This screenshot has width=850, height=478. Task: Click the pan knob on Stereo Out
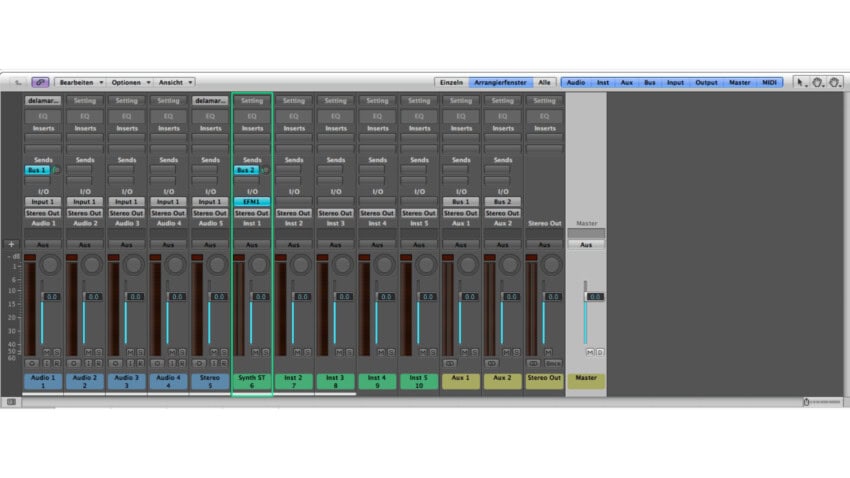(x=551, y=265)
